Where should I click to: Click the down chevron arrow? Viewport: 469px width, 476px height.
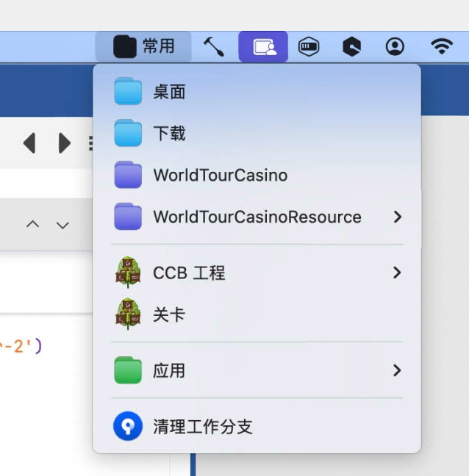63,225
